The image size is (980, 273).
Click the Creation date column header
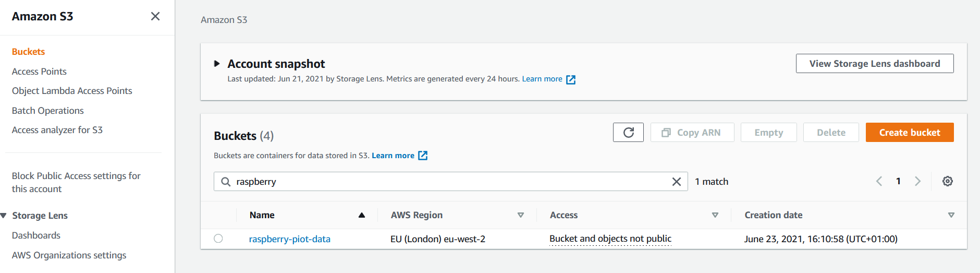(774, 215)
